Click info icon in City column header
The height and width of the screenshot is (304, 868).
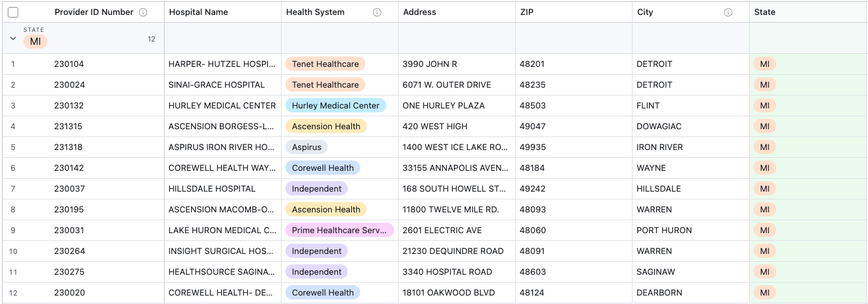[x=728, y=12]
